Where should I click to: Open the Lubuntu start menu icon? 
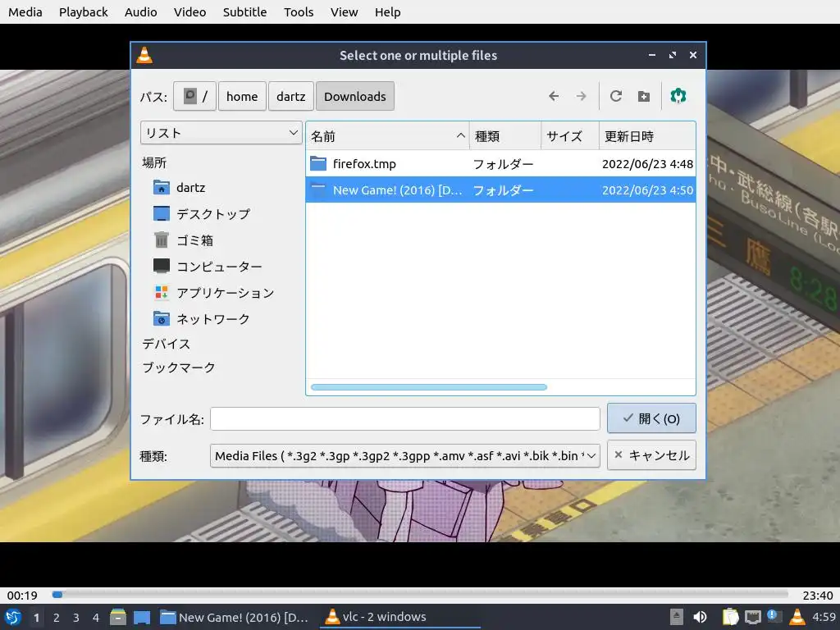click(13, 617)
